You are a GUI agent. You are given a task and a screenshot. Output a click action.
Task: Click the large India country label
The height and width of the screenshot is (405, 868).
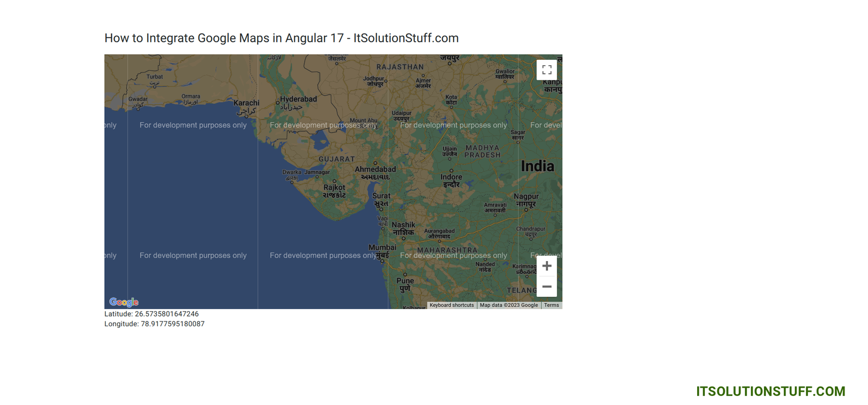(537, 166)
